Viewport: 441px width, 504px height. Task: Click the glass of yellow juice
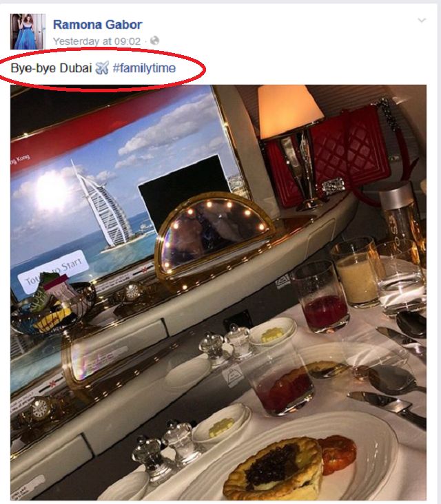coord(356,273)
